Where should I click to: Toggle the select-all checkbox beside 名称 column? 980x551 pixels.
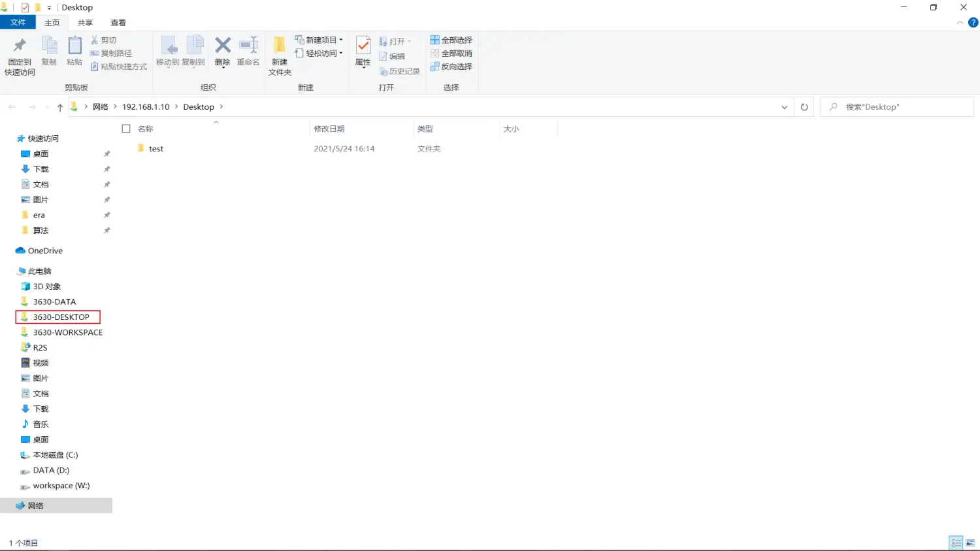click(x=127, y=129)
